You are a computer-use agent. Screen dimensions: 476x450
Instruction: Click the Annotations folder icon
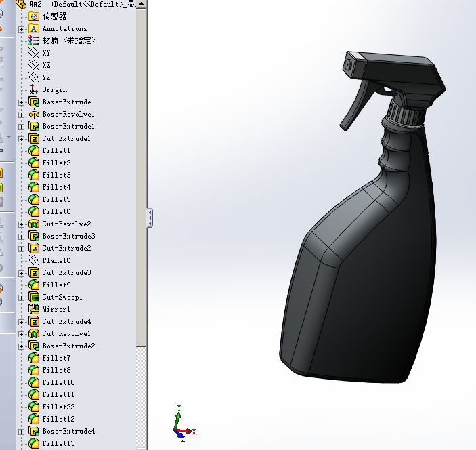(x=34, y=29)
